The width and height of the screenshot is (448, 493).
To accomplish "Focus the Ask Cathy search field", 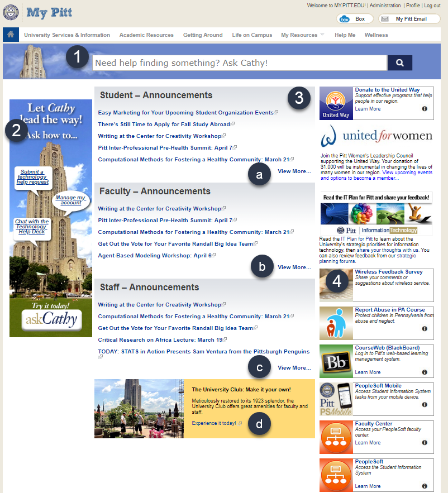I will tap(240, 63).
